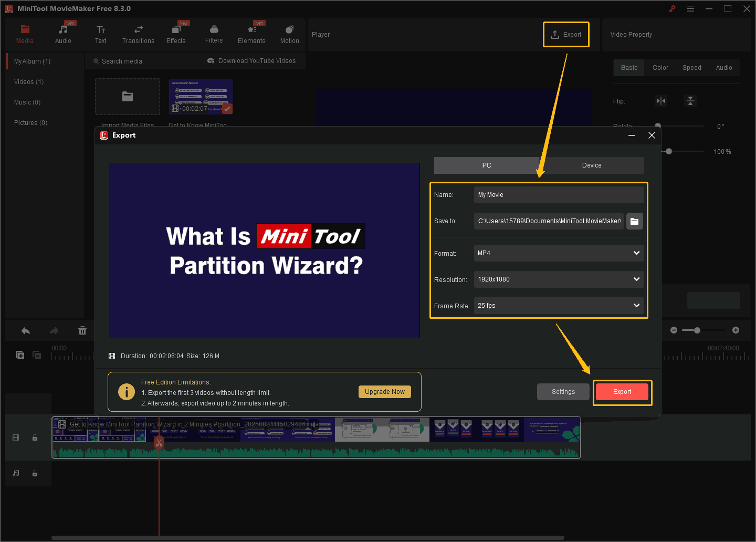Toggle the music track lock icon
Screen dimensions: 756x542
tap(35, 474)
